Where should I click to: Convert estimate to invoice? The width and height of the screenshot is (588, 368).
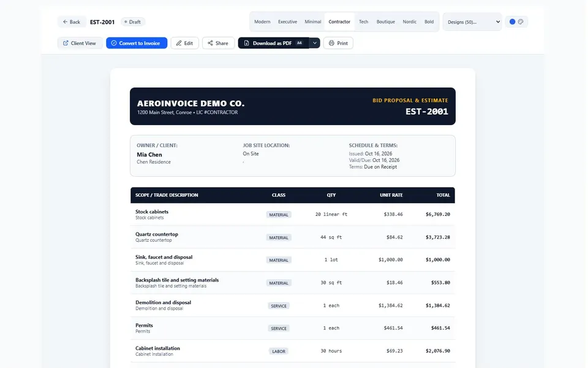pos(137,43)
